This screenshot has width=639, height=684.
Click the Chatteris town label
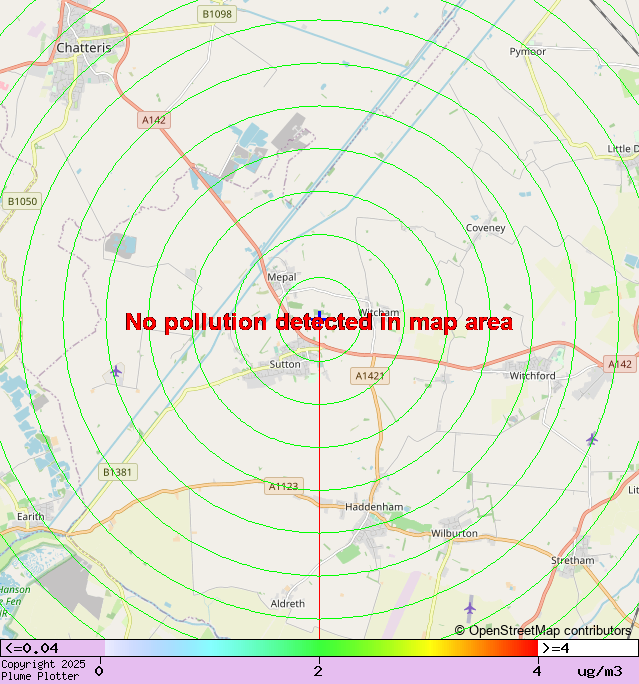(84, 48)
